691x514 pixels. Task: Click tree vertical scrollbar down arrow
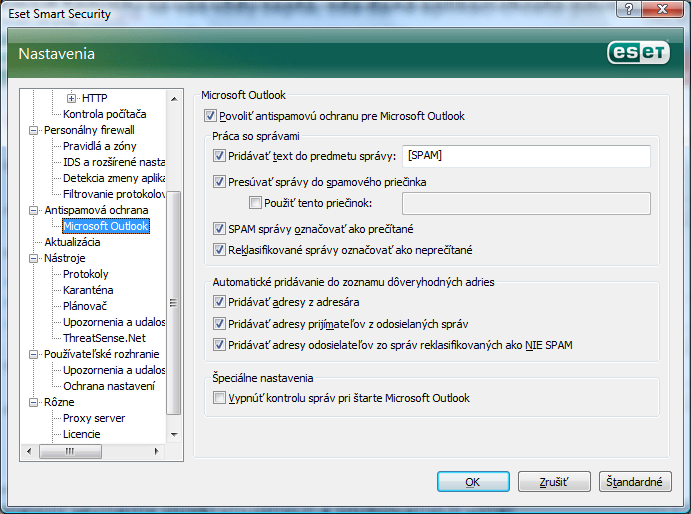[174, 435]
